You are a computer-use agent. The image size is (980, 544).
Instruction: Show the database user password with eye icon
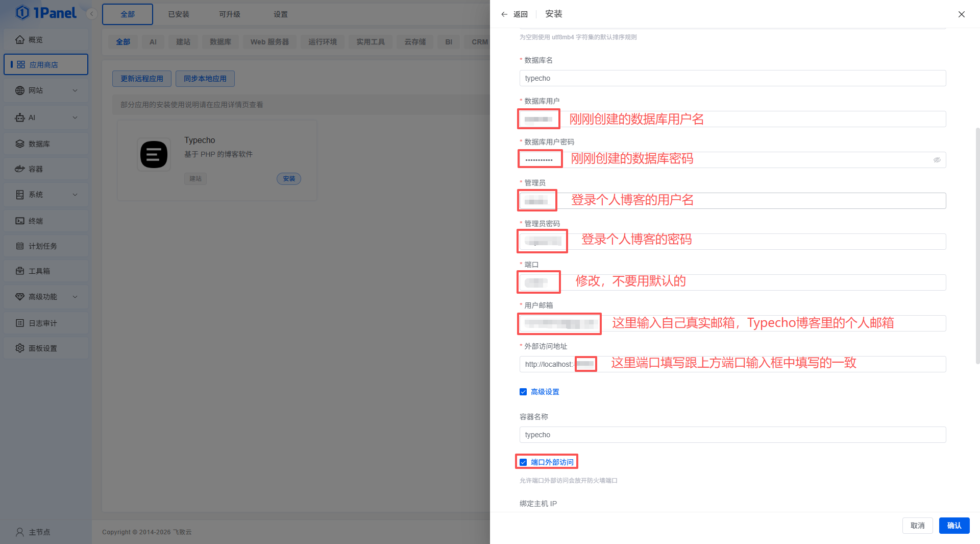click(937, 160)
